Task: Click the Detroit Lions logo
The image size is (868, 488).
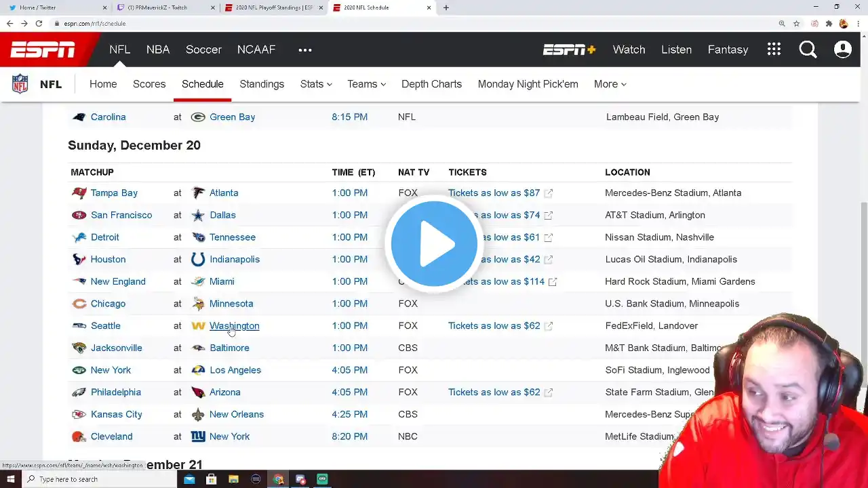Action: (x=79, y=237)
